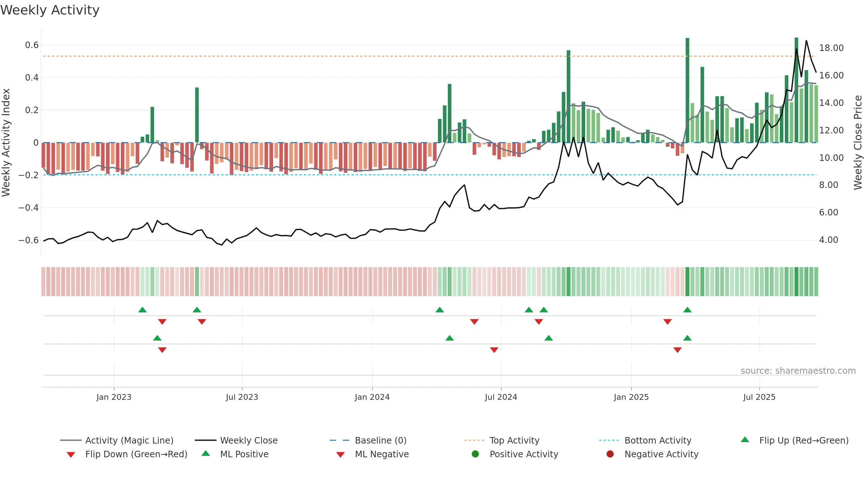Click the Weekly Activity Index axis title
Screen dimensions: 868x488
6,142
